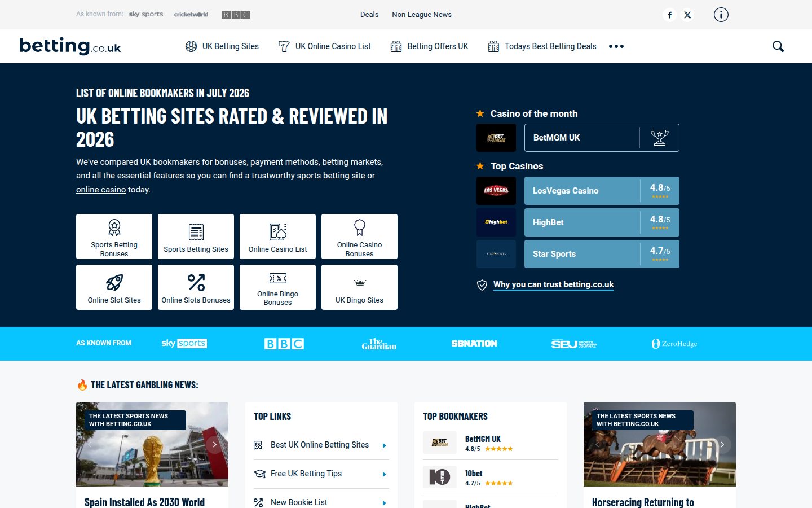Click the info circle icon in top bar
Viewport: 812px width, 508px height.
[721, 15]
